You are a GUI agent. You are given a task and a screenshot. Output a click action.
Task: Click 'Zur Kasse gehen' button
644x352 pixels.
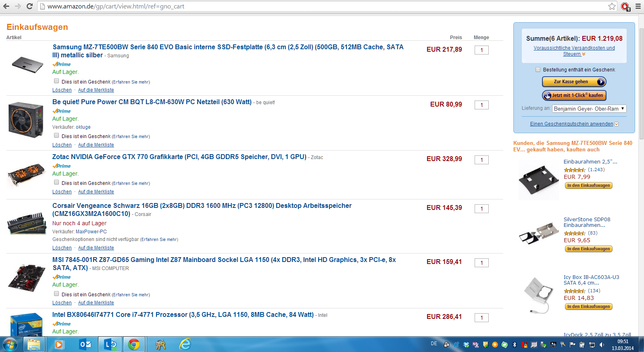(574, 82)
